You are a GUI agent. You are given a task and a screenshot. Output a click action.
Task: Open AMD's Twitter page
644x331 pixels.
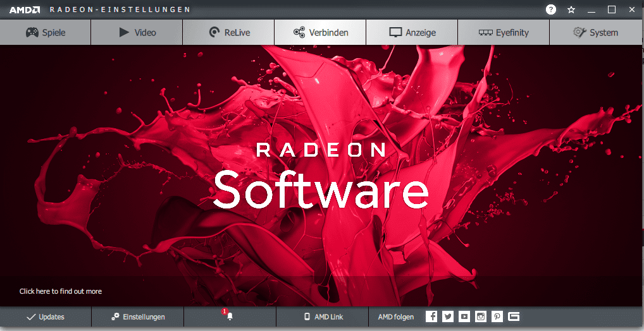click(448, 316)
